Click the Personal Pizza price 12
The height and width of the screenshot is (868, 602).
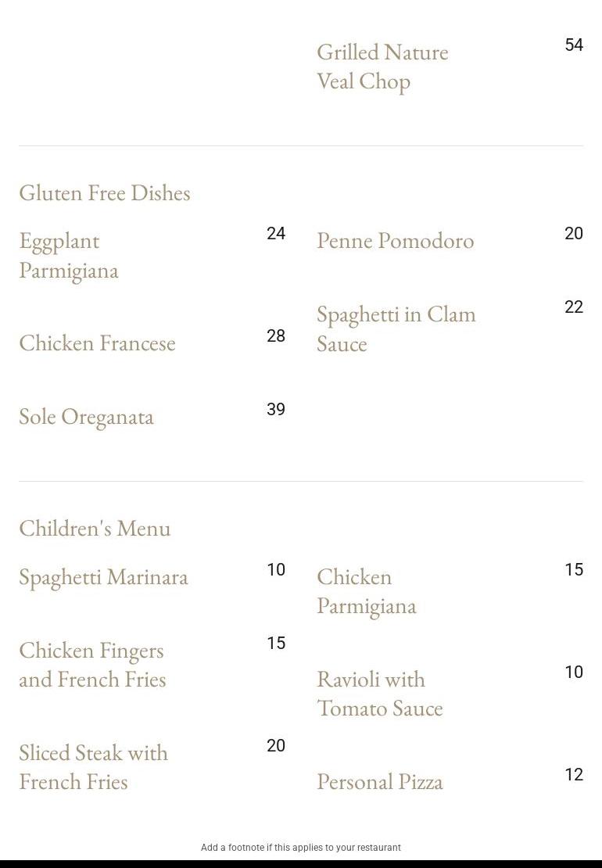[574, 774]
